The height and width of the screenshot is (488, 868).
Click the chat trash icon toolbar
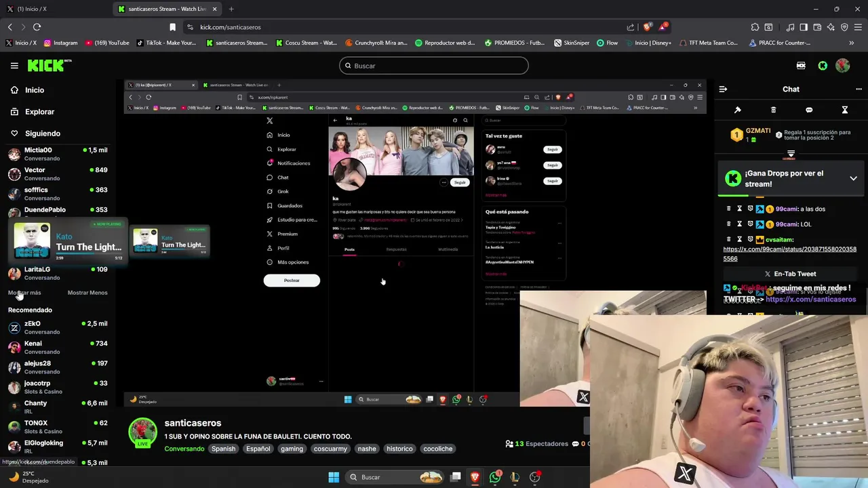coord(773,110)
